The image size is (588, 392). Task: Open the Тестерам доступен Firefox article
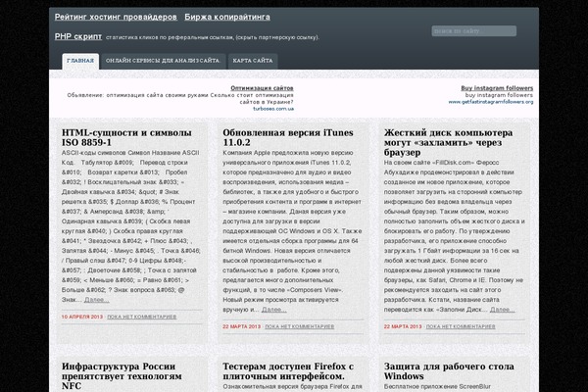(x=288, y=371)
